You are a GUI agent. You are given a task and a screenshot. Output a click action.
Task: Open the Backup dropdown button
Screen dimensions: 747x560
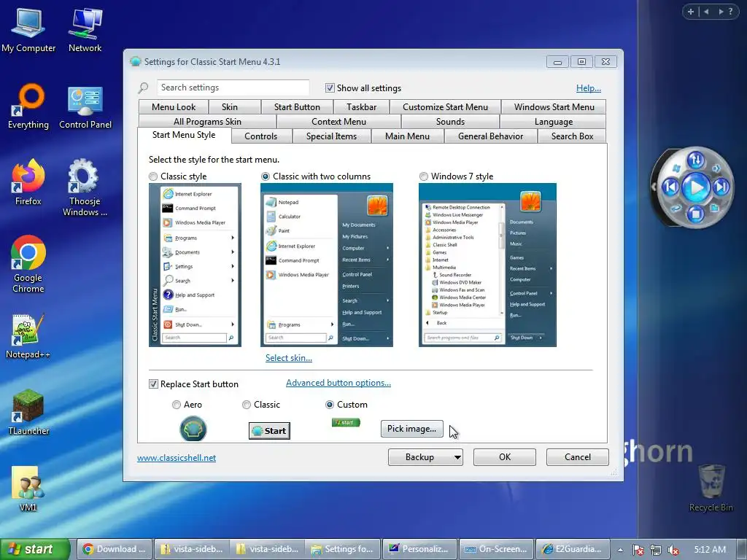point(425,457)
